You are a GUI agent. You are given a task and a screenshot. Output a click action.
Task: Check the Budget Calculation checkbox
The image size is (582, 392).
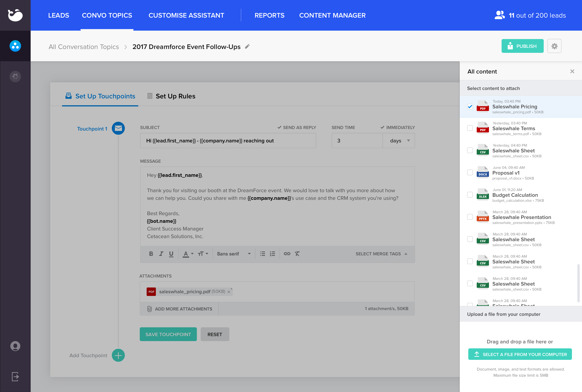[x=470, y=195]
